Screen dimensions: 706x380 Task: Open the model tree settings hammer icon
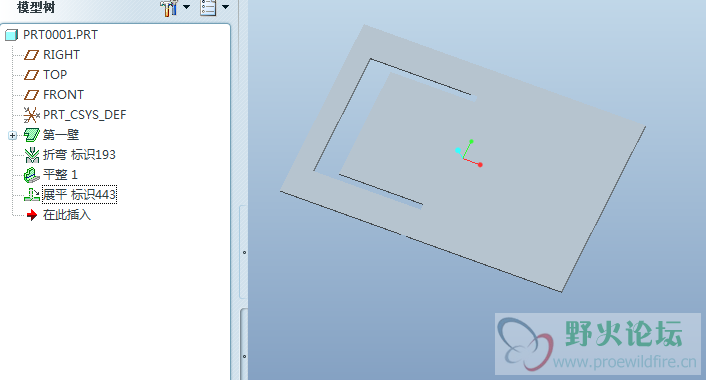169,8
